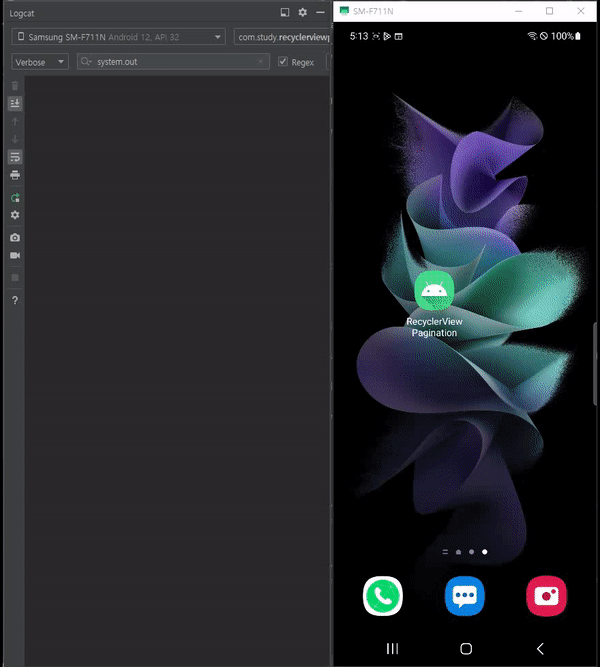Take a screen capture with the camera icon

coord(15,237)
